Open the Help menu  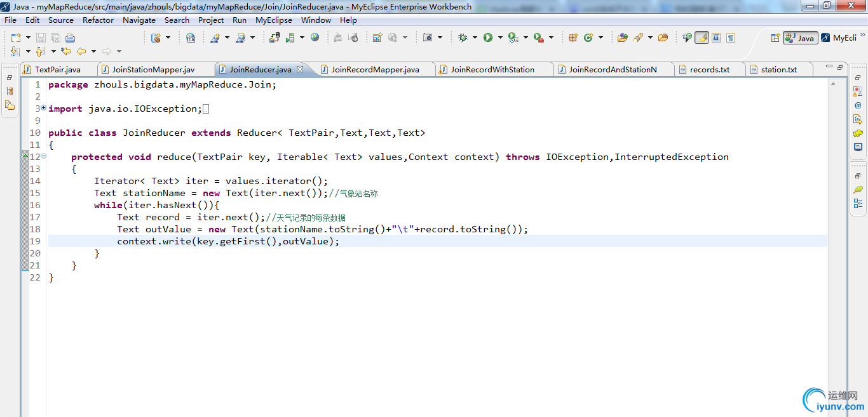point(348,20)
